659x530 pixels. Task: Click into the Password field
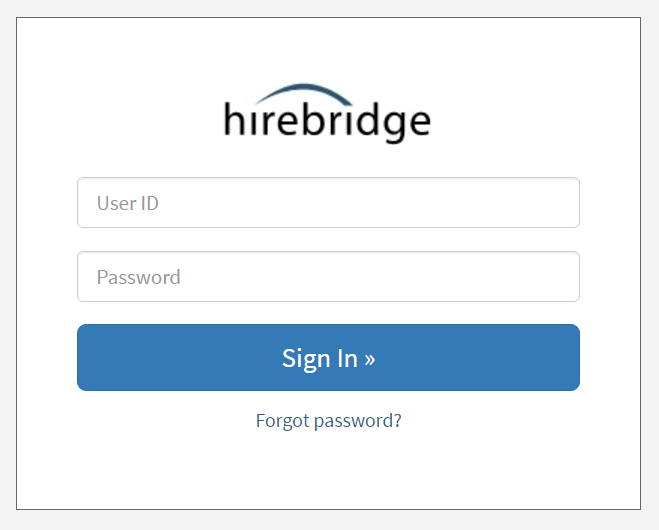328,277
